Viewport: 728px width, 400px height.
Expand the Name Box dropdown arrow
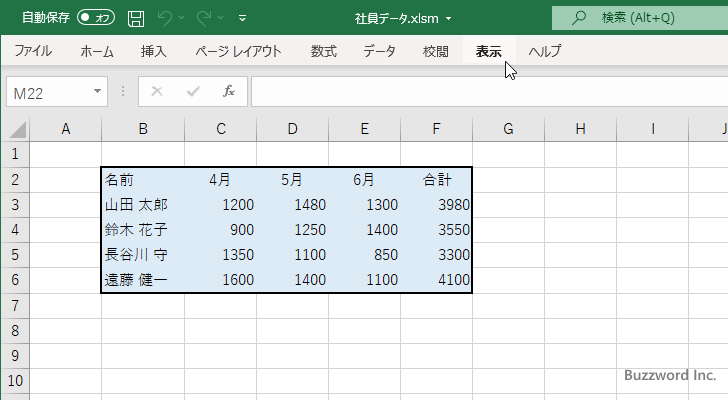click(x=98, y=91)
